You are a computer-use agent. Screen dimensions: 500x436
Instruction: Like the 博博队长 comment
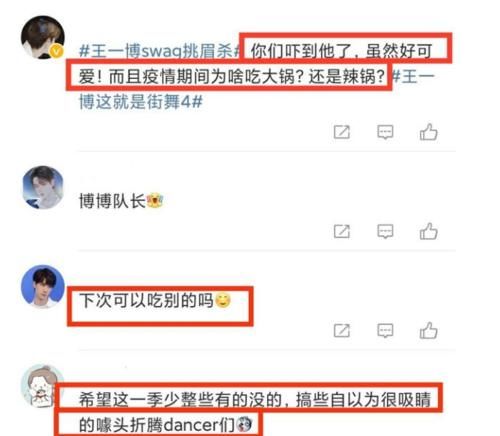pyautogui.click(x=429, y=231)
